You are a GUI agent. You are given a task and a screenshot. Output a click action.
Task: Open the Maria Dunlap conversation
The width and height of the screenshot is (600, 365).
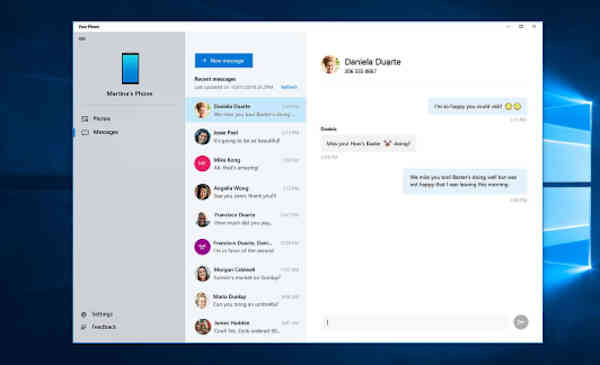[x=246, y=300]
